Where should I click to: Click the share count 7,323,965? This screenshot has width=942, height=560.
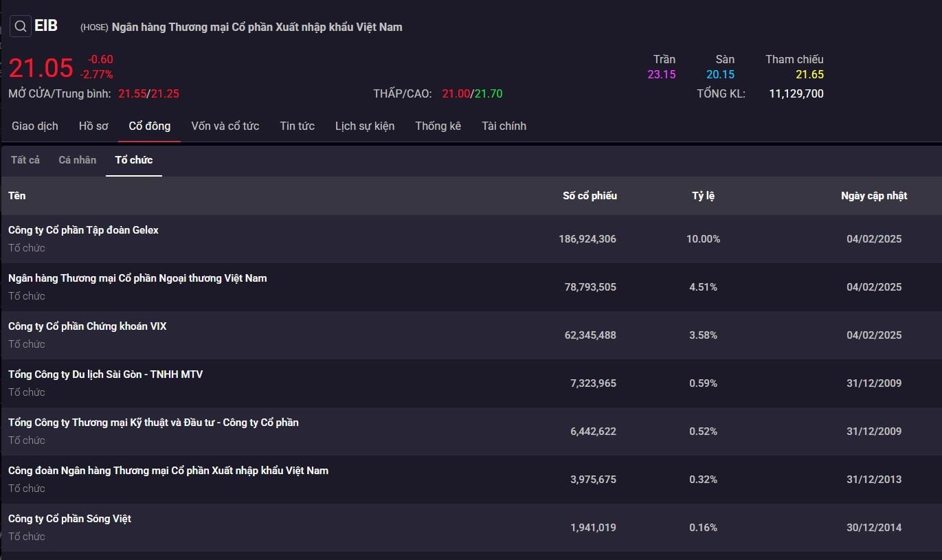coord(593,383)
